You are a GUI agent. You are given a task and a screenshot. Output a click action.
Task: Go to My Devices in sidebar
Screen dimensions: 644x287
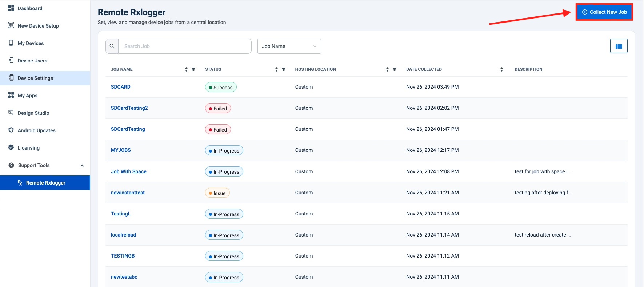click(31, 43)
